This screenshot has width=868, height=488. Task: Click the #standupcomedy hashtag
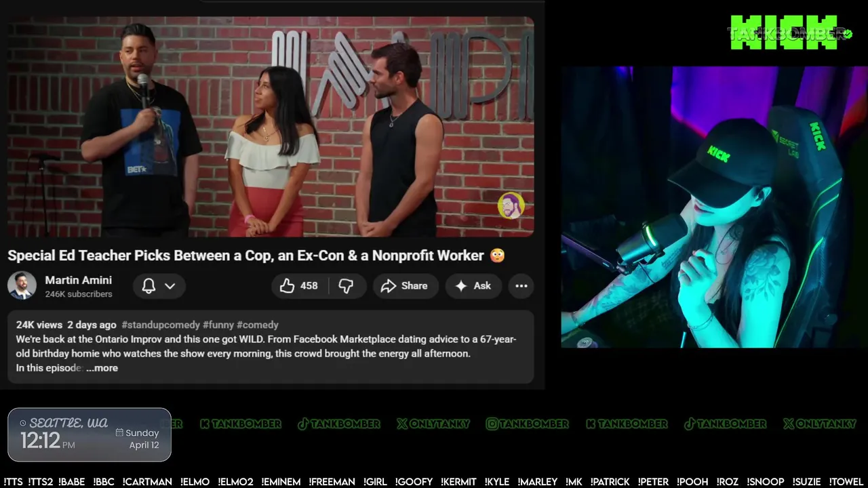pyautogui.click(x=161, y=325)
